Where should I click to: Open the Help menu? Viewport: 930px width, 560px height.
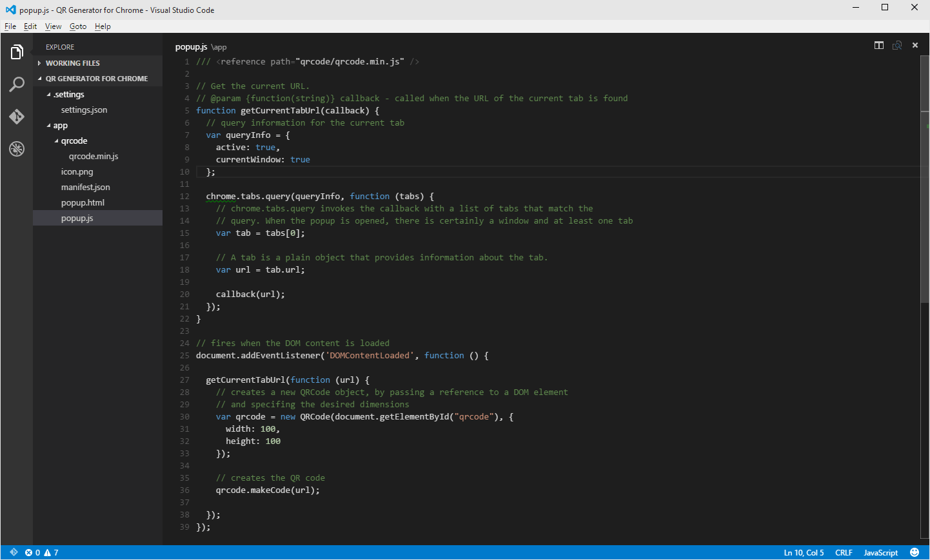[103, 26]
